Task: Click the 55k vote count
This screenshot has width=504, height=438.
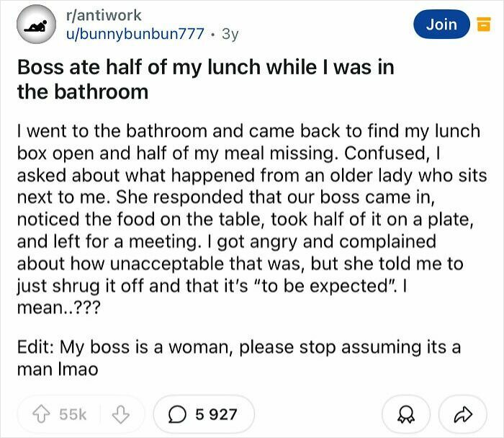Action: click(73, 414)
